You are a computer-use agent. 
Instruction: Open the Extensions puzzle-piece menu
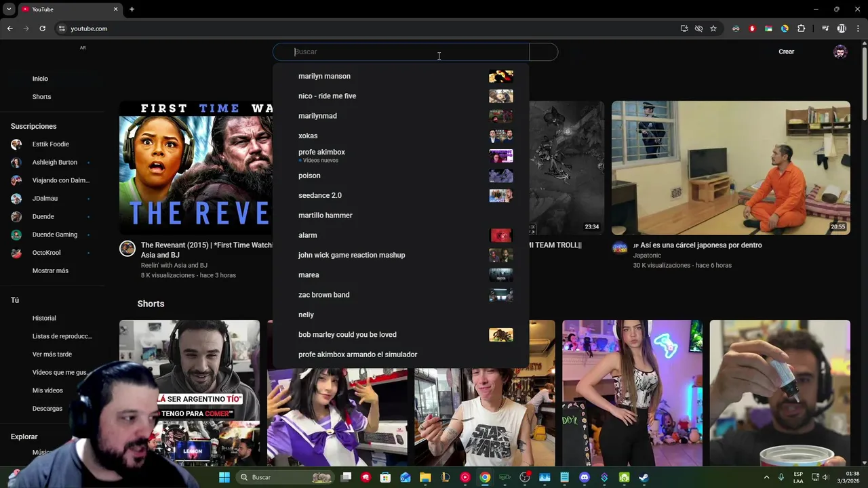(801, 28)
